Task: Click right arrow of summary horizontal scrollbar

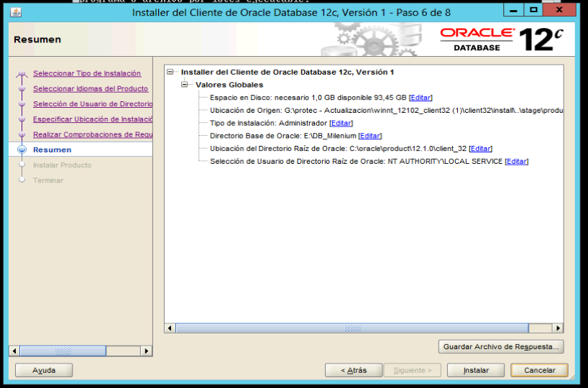Action: (558, 328)
